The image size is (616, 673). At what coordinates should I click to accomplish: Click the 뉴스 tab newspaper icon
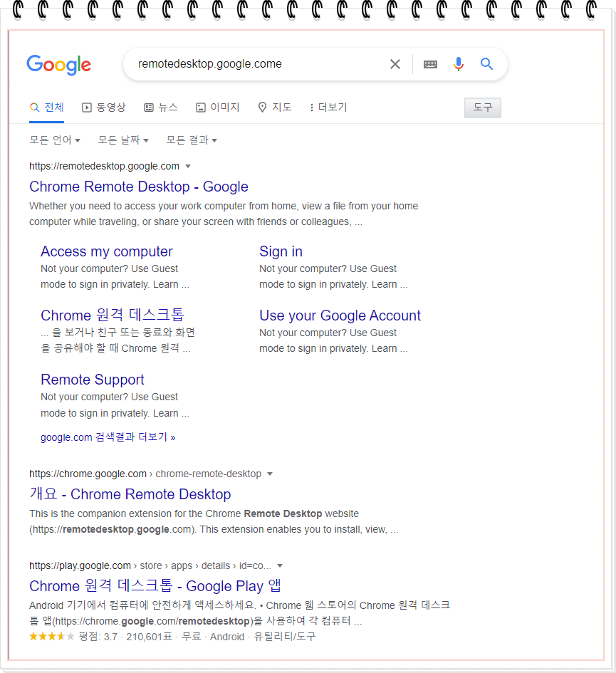(x=149, y=108)
